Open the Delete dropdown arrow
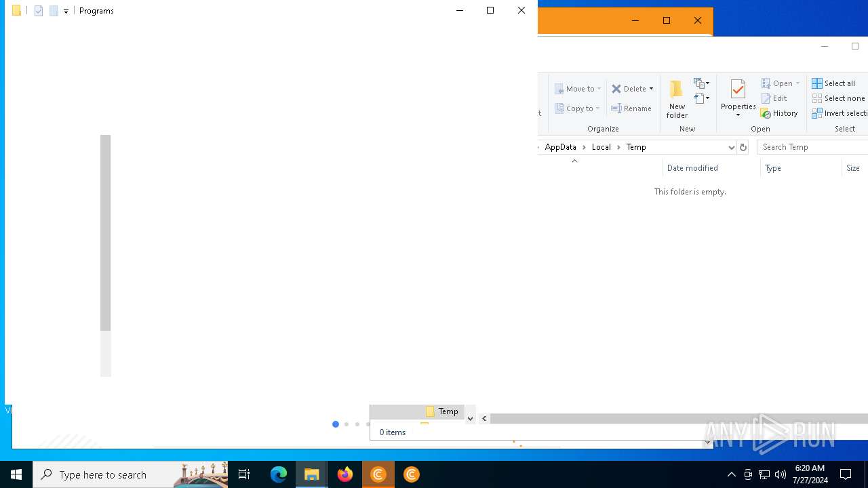Screen dimensions: 868x488 (x=651, y=89)
